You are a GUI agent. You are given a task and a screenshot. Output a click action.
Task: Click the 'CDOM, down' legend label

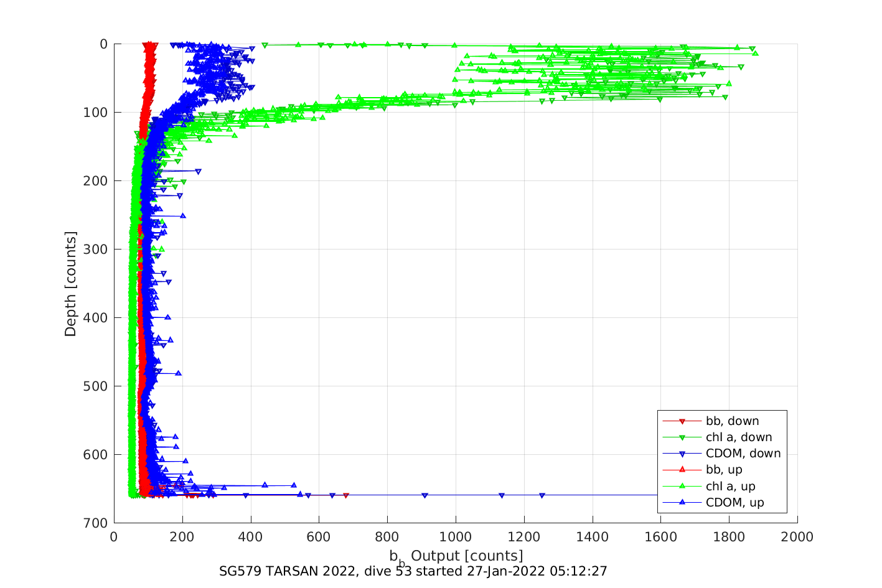[743, 454]
